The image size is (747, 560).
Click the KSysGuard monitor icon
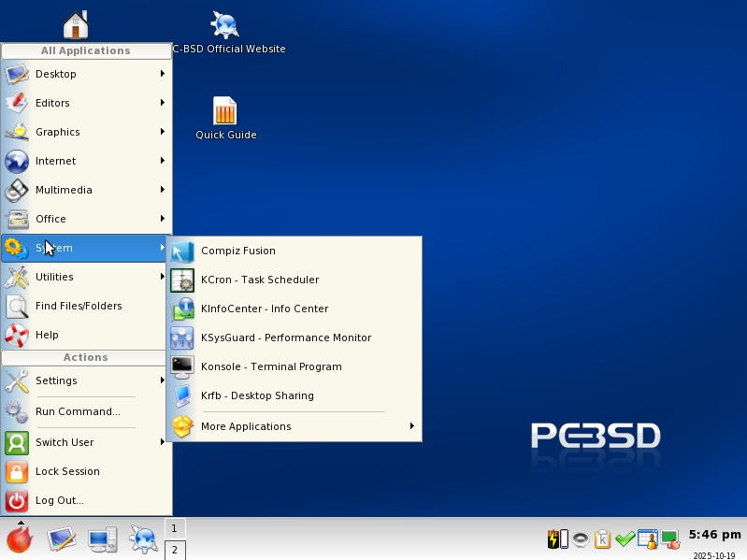(182, 338)
